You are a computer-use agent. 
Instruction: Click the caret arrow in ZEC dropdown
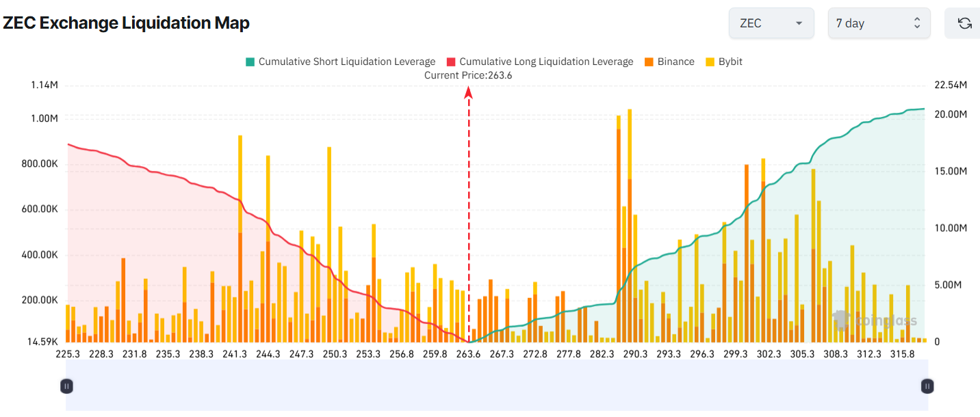(x=799, y=23)
